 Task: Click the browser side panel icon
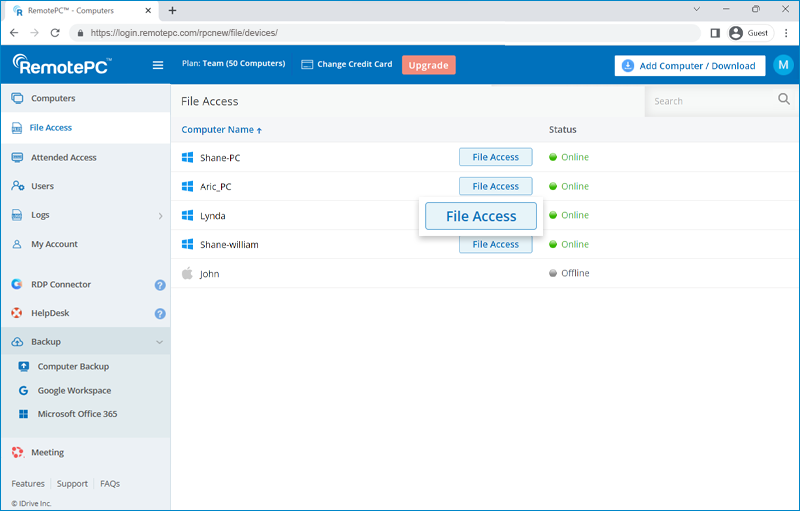pyautogui.click(x=715, y=32)
